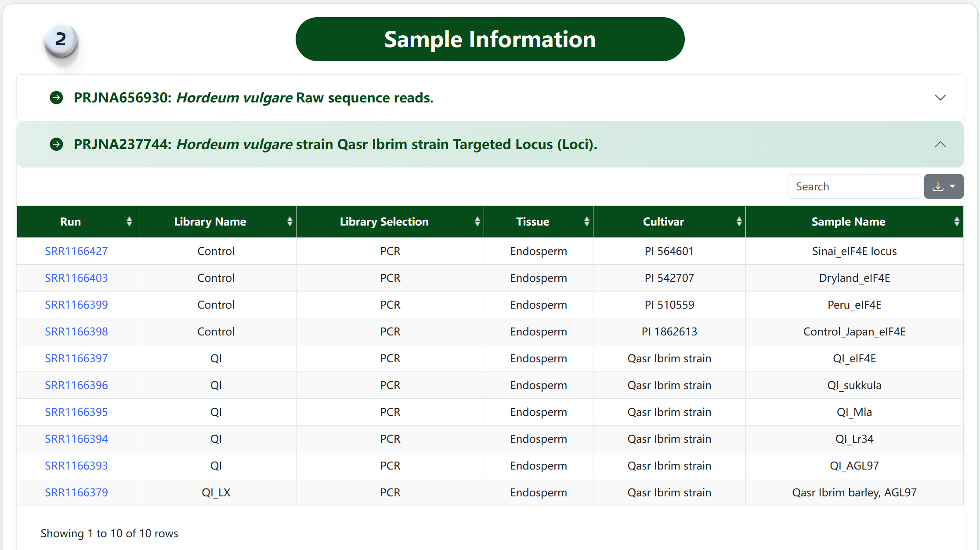Click the PRJNA237744 Qasr Ibrim heading text
This screenshot has width=980, height=550.
point(336,144)
